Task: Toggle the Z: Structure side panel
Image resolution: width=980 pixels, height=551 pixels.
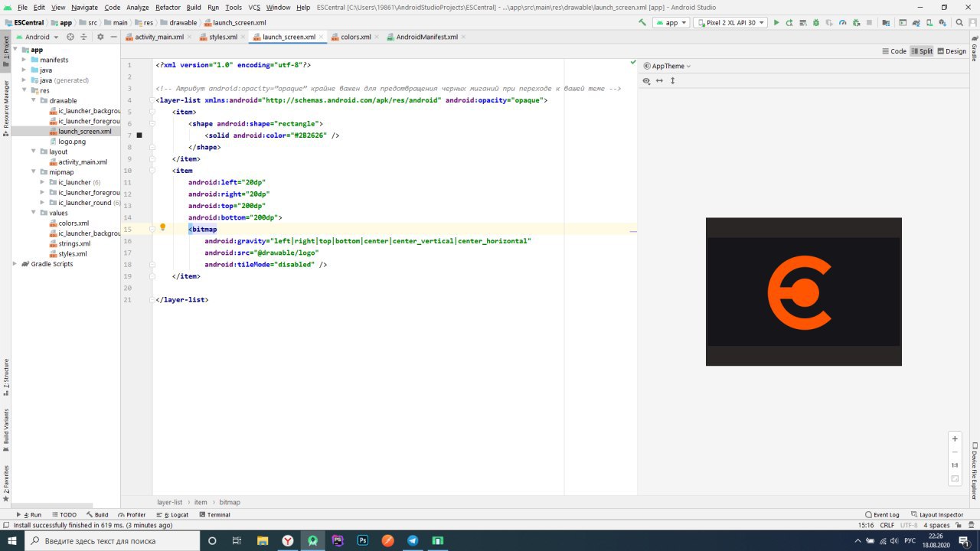Action: pos(6,377)
